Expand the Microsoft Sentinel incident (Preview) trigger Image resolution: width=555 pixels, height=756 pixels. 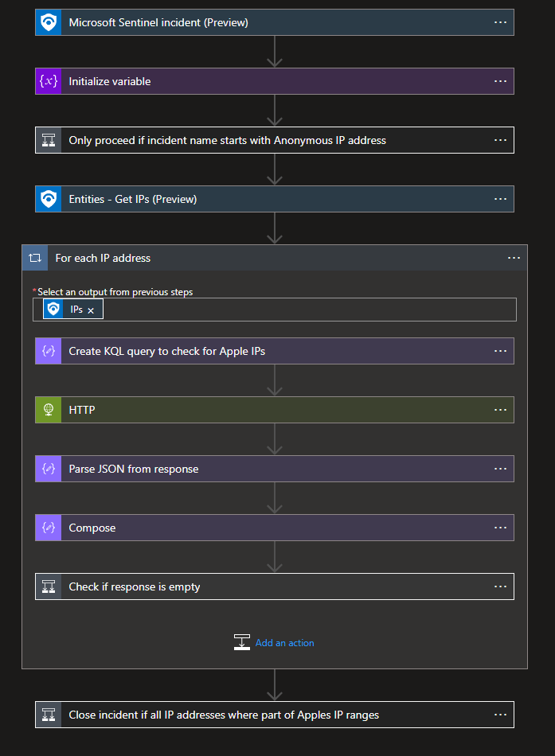(275, 22)
